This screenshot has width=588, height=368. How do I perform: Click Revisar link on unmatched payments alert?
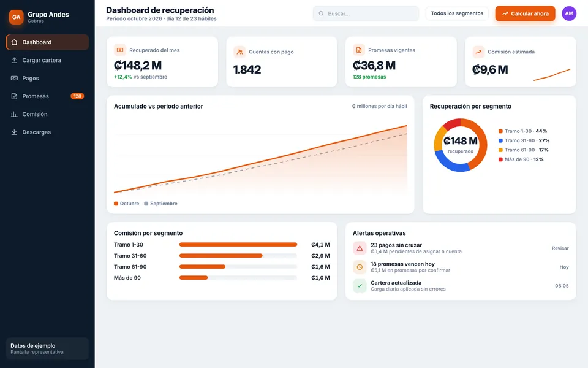(560, 248)
